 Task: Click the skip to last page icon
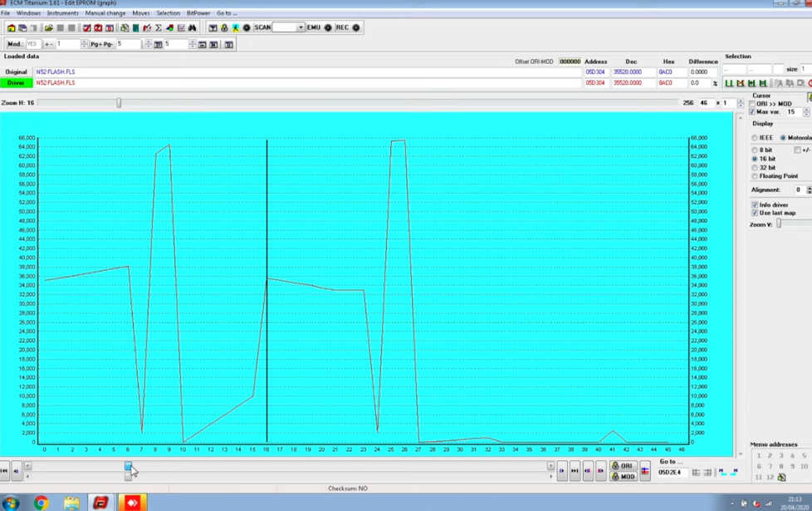(x=575, y=470)
